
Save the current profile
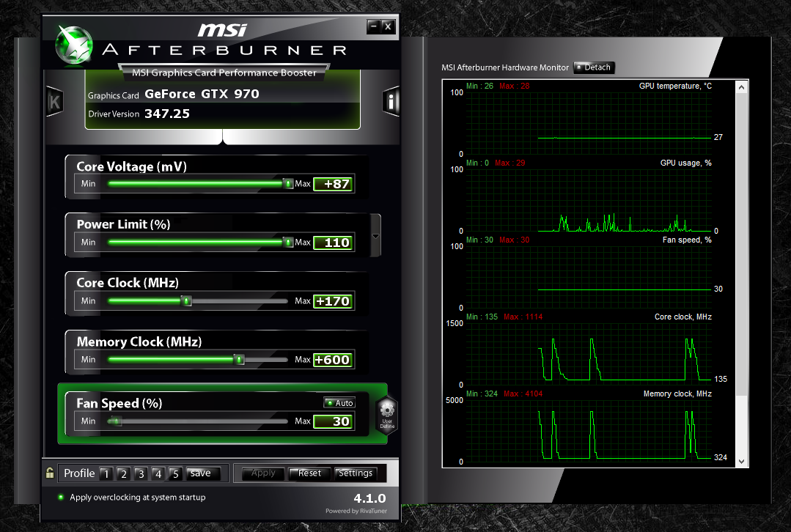(203, 473)
